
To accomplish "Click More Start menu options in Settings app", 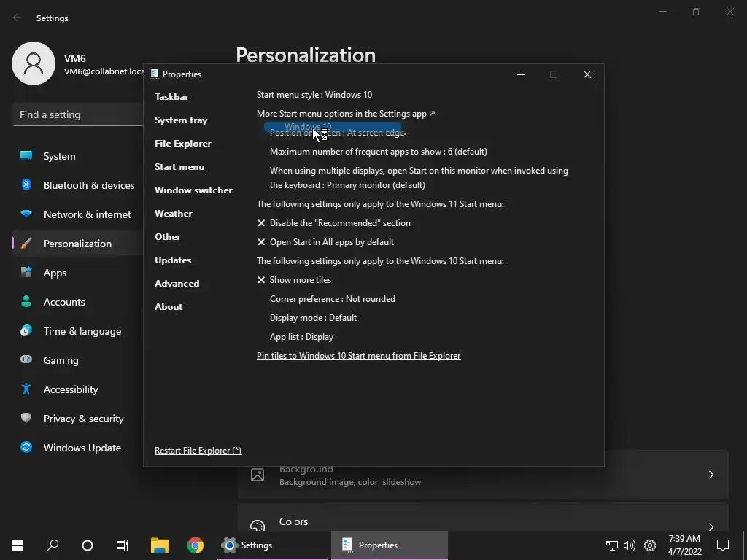I will click(x=346, y=114).
